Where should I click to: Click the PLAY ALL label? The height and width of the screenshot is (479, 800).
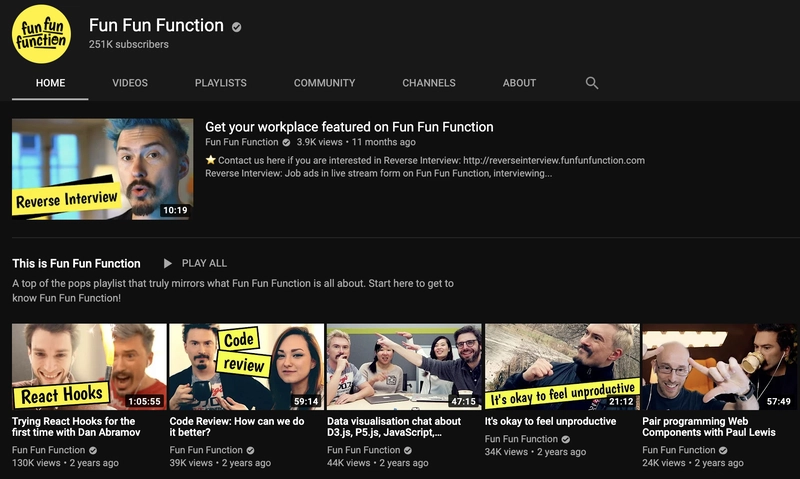[204, 263]
